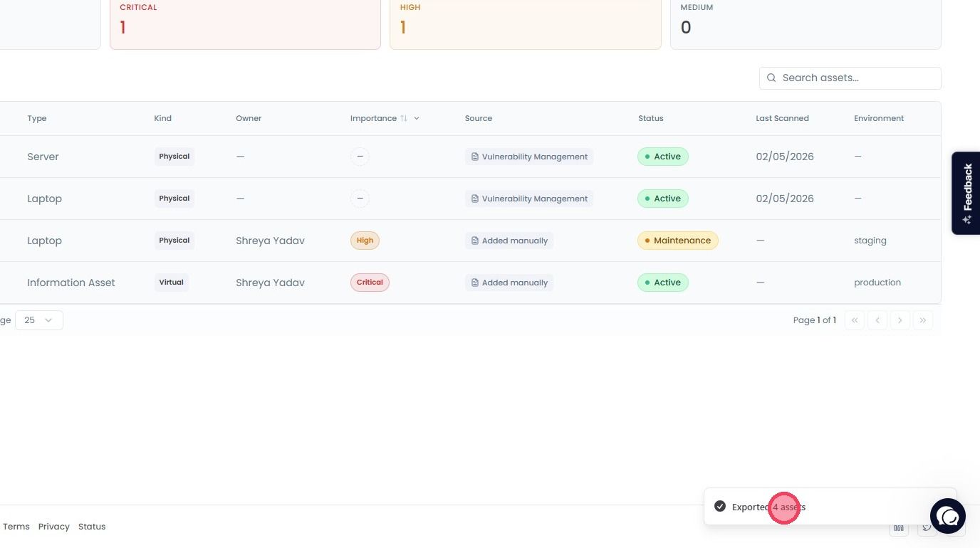
Task: Click Vulnerability Management source in Server row
Action: pos(529,157)
